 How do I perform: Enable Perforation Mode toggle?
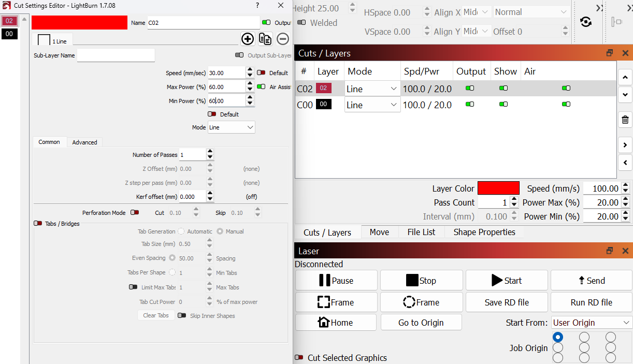tap(135, 213)
